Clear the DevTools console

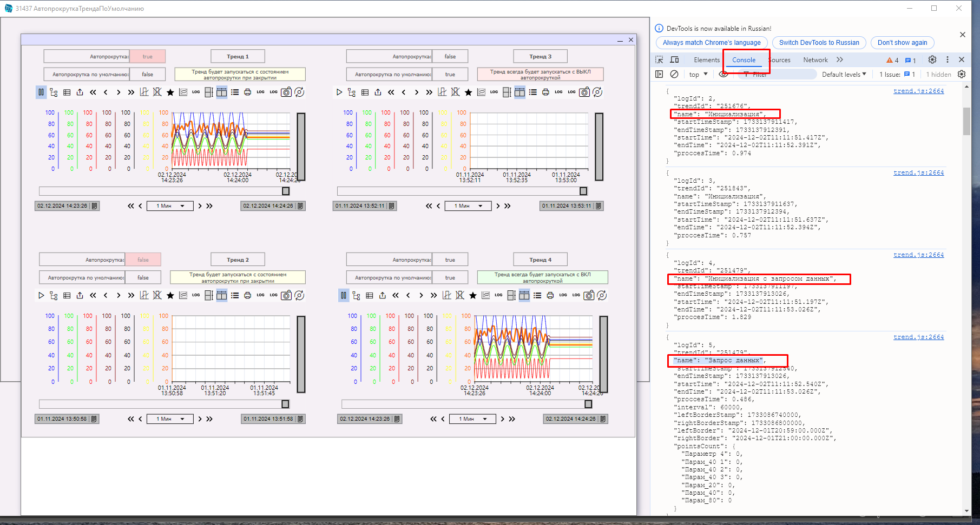[674, 75]
